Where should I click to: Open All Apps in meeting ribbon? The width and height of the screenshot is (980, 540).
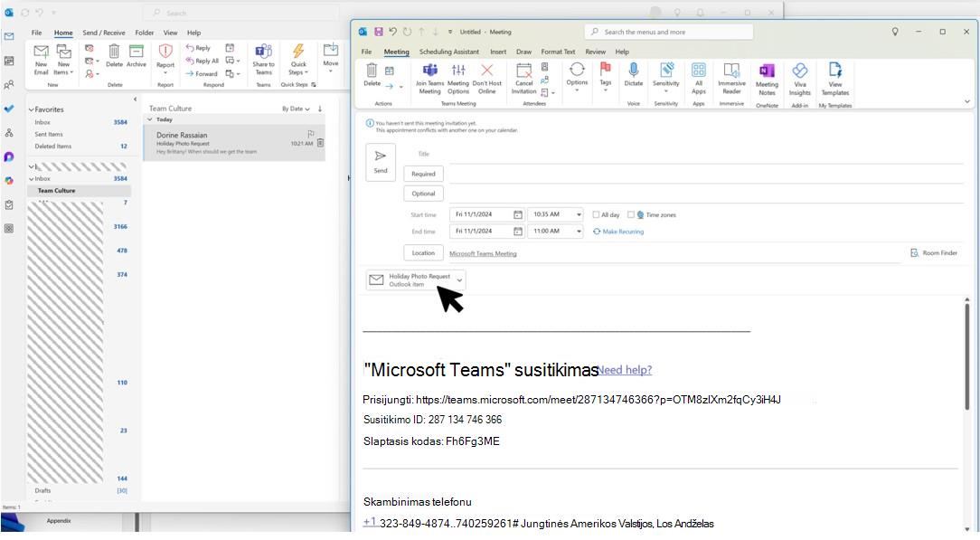(x=699, y=79)
